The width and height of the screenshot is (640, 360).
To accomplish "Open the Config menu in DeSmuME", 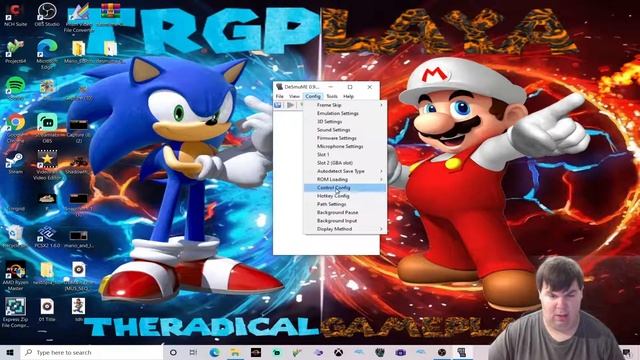I will click(313, 96).
